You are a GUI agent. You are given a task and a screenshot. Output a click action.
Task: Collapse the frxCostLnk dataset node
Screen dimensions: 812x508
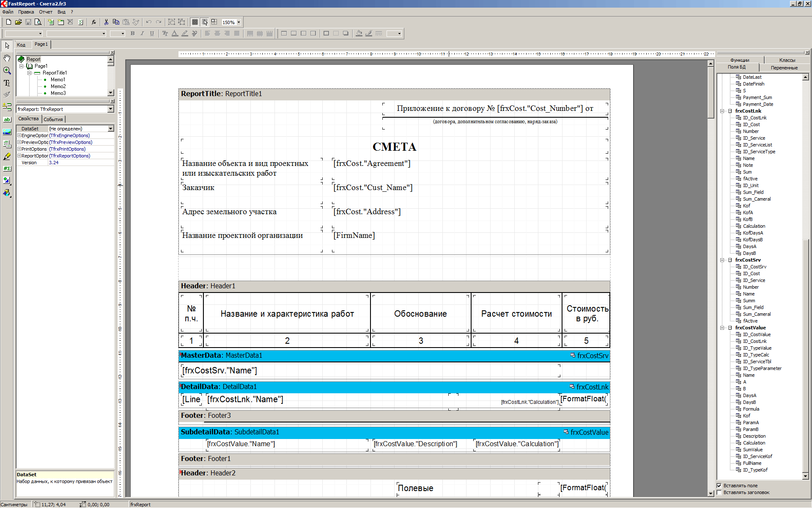722,111
